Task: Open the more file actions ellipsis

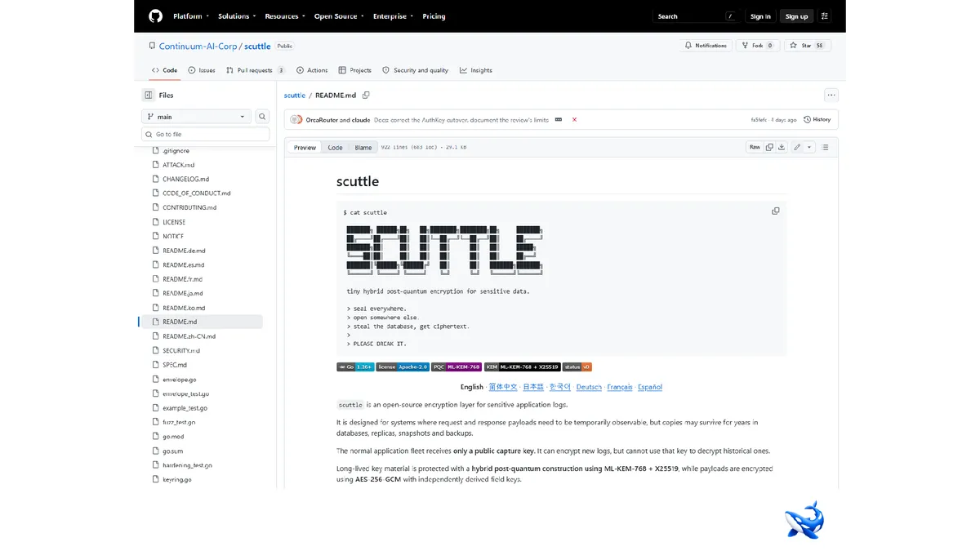Action: pos(831,95)
